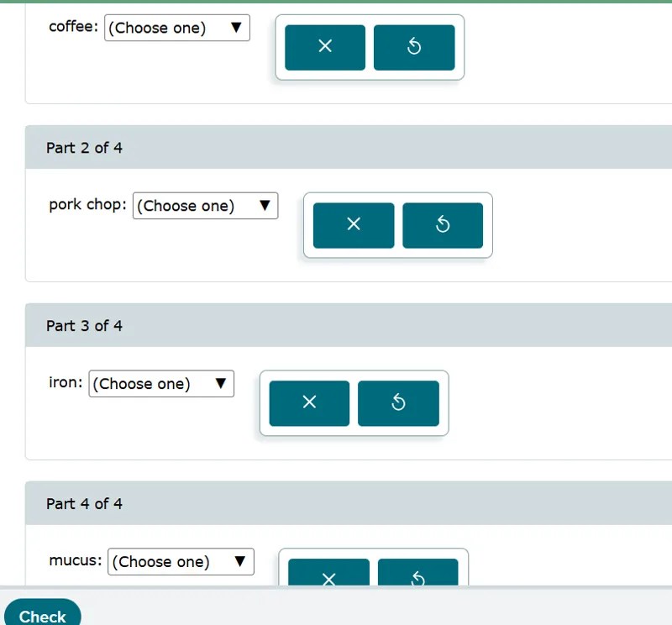Clear the pork chop answer with the X button
672x625 pixels.
tap(354, 225)
